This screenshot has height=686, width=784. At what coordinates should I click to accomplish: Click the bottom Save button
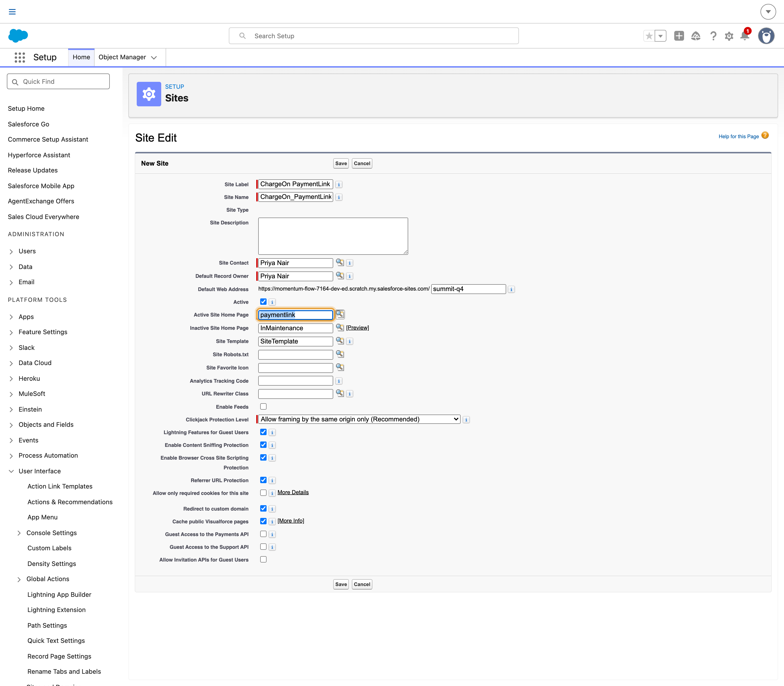341,584
